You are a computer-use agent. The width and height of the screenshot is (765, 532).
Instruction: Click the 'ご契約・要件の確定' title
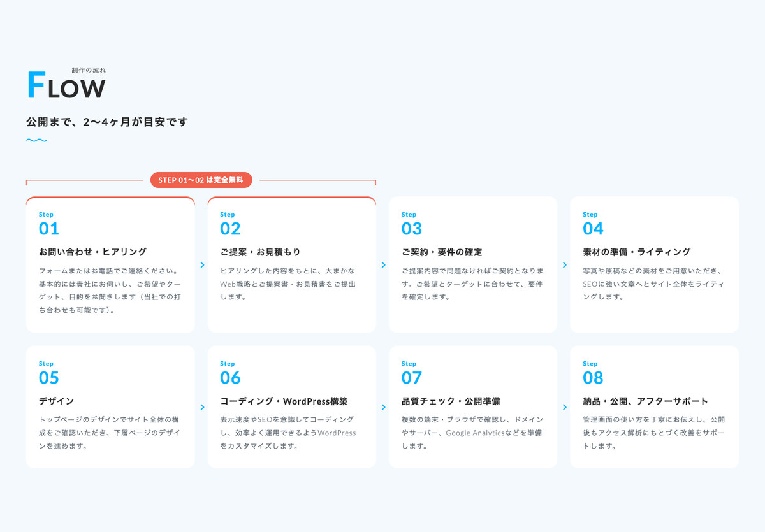point(442,252)
